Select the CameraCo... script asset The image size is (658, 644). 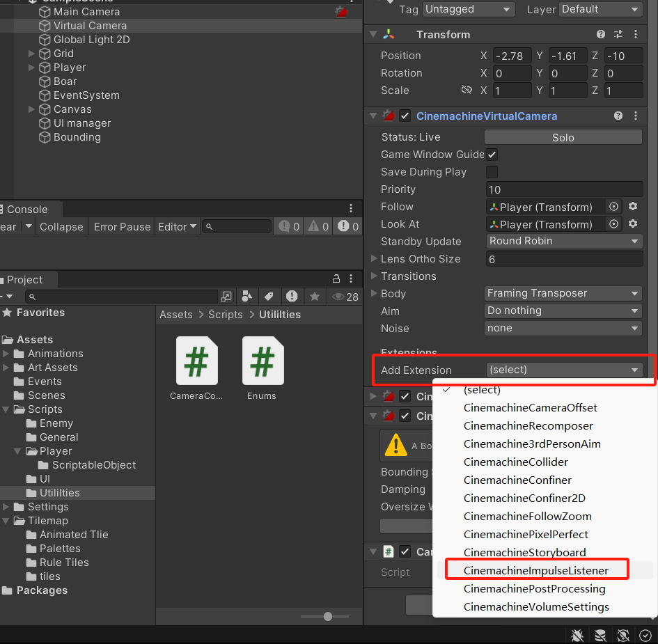(196, 368)
